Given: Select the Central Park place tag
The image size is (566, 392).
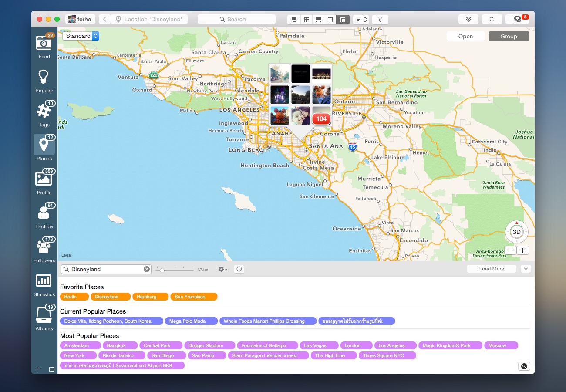Looking at the screenshot, I should pos(161,345).
